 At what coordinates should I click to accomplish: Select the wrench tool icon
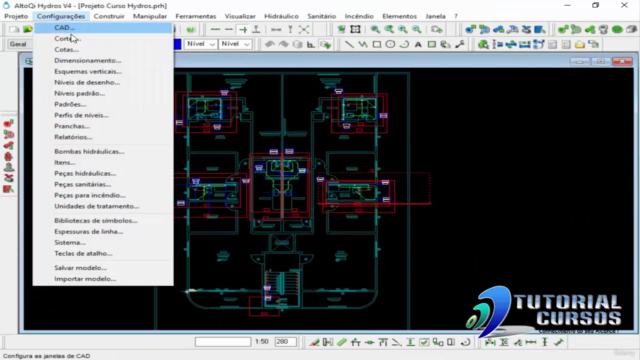click(460, 44)
